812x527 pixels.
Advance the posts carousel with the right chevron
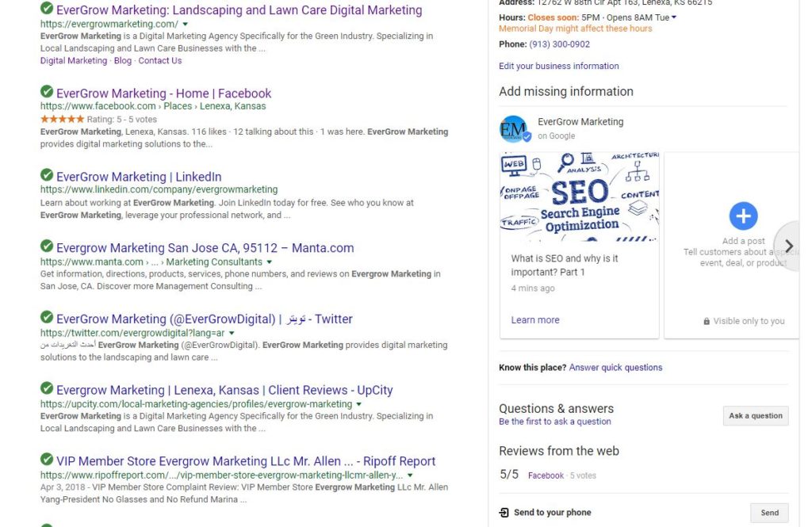[x=788, y=246]
